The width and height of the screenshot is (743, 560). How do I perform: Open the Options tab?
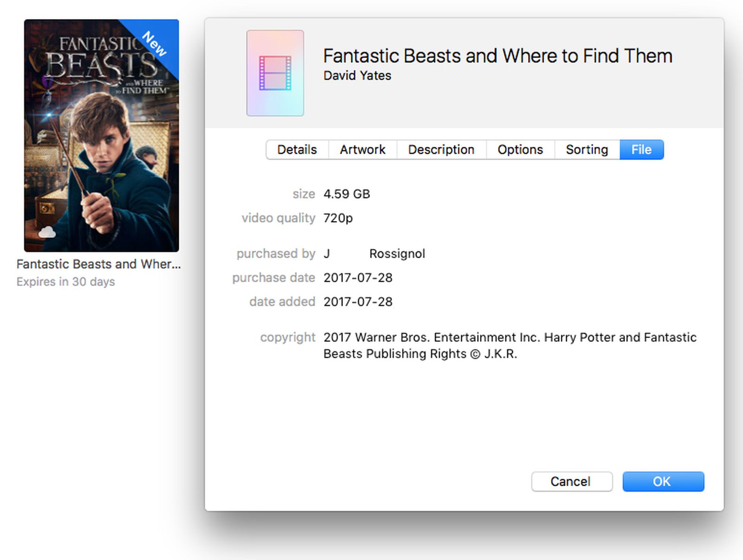pyautogui.click(x=520, y=150)
